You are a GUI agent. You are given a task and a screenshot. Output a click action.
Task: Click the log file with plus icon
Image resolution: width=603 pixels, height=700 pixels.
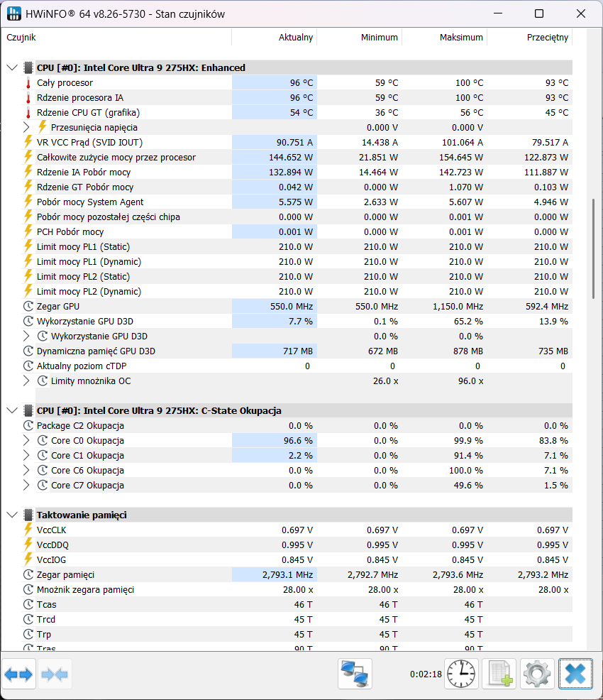click(499, 674)
